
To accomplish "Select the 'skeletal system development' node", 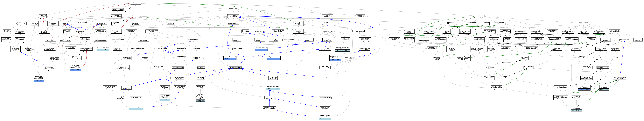I will point(309,40).
